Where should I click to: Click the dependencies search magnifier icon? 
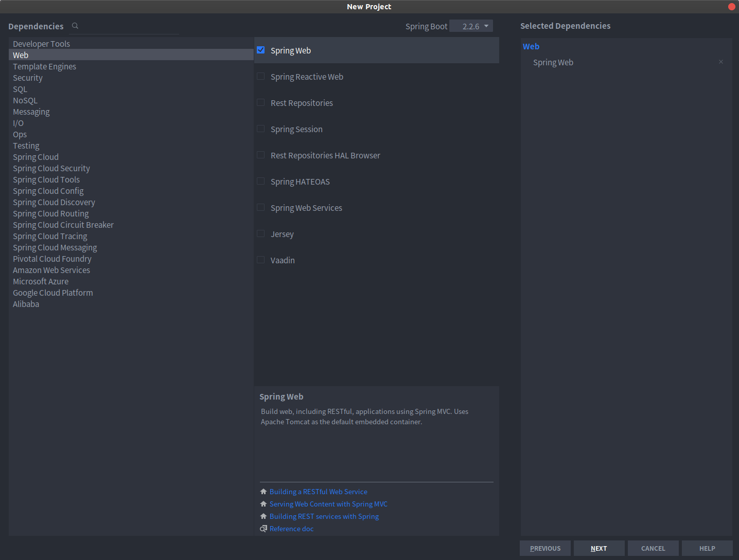point(75,26)
